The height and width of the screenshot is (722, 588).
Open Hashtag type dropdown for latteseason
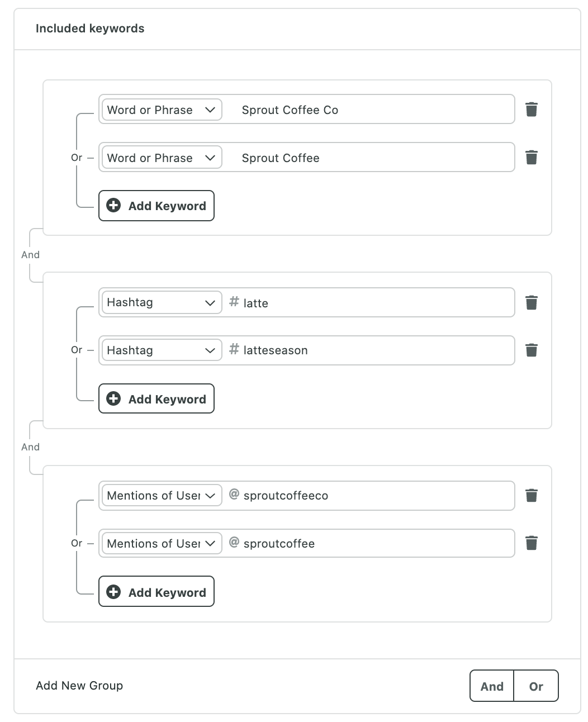[162, 350]
